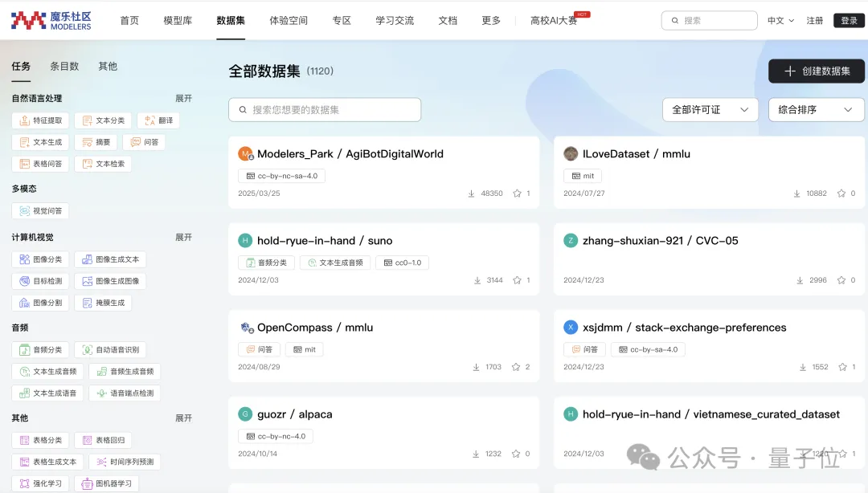This screenshot has width=868, height=493.
Task: Click the 视觉问答 multimodal filter icon
Action: click(39, 210)
